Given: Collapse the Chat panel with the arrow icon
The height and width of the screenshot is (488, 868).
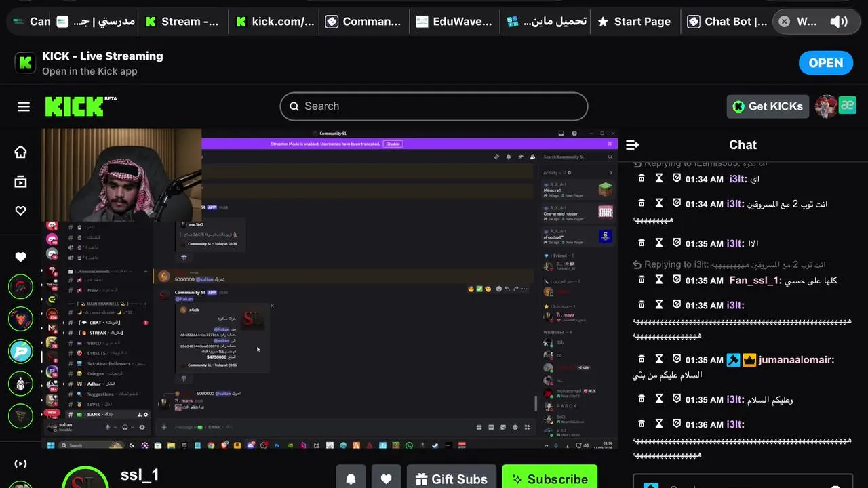Looking at the screenshot, I should click(633, 145).
